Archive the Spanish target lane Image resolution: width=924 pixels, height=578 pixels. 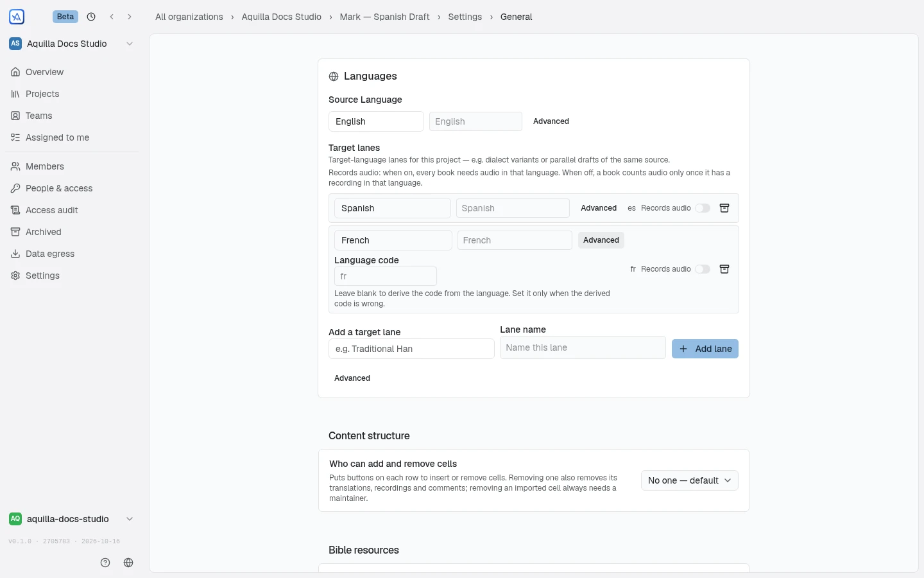(x=724, y=208)
